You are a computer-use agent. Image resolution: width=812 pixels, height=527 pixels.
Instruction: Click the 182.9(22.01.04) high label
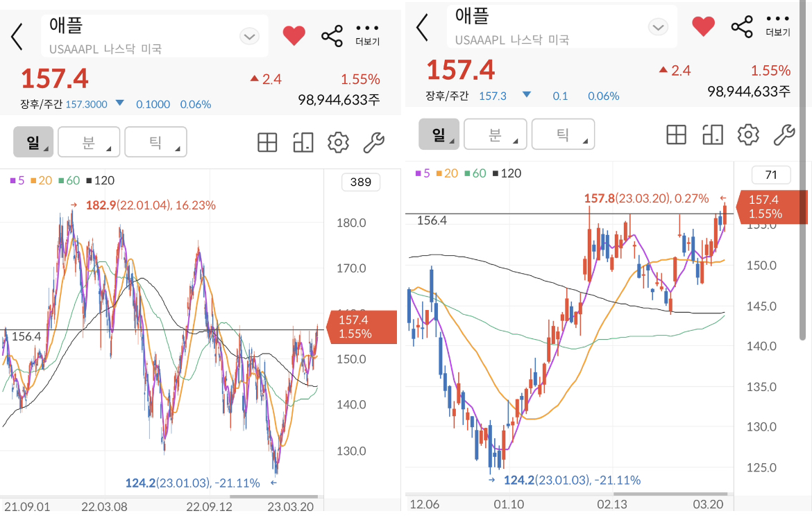point(151,205)
